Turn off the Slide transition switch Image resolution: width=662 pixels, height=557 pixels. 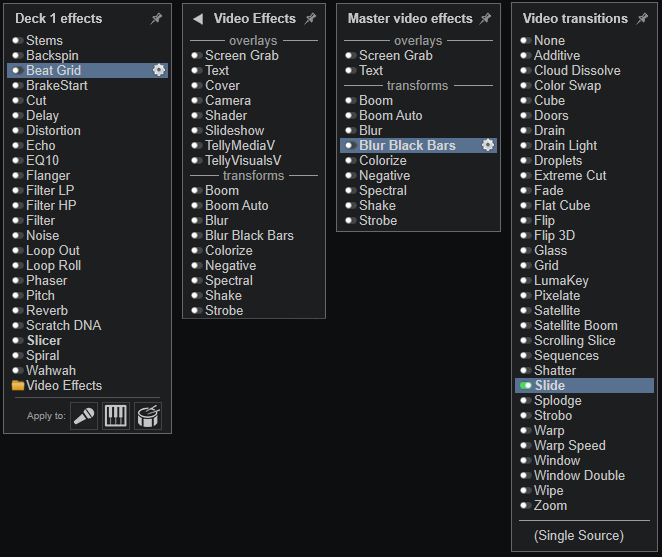[526, 386]
